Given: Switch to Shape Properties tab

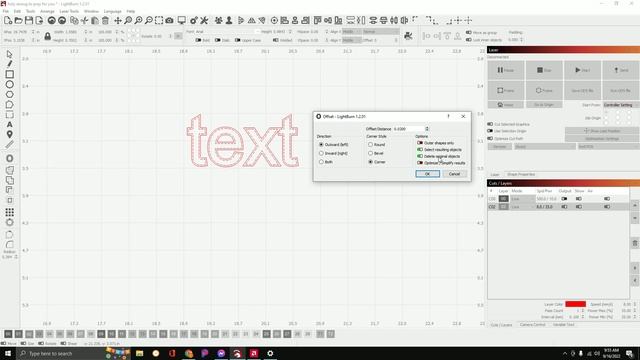Looking at the screenshot, I should (521, 174).
